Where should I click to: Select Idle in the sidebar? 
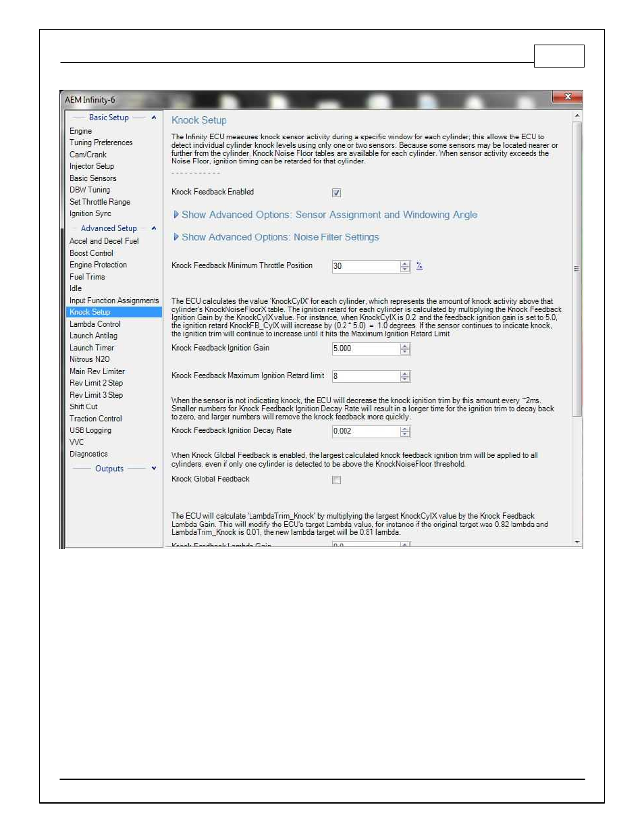76,288
